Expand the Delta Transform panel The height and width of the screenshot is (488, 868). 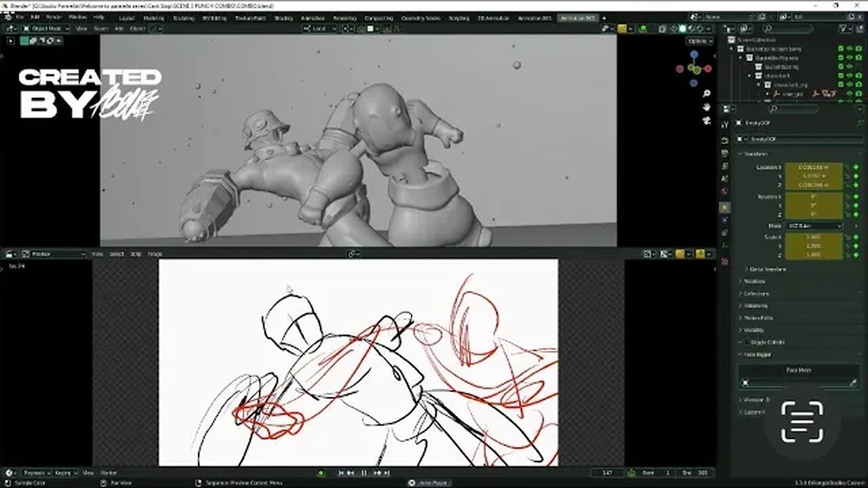[x=768, y=269]
